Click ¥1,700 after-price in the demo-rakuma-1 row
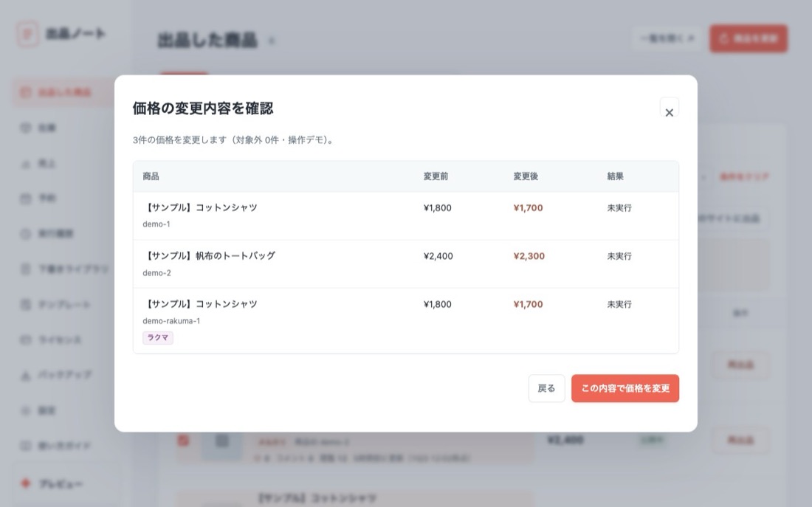 click(529, 305)
